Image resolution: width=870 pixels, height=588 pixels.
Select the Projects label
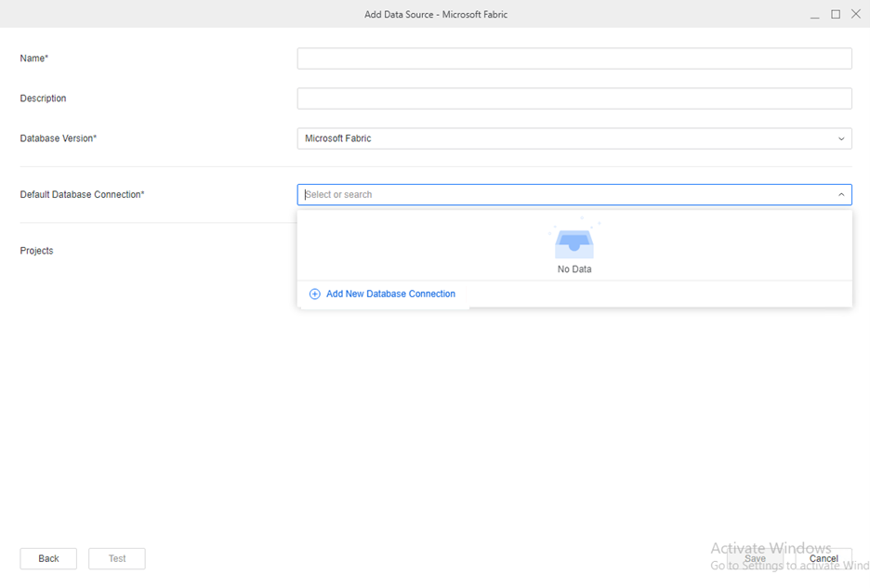tap(37, 251)
